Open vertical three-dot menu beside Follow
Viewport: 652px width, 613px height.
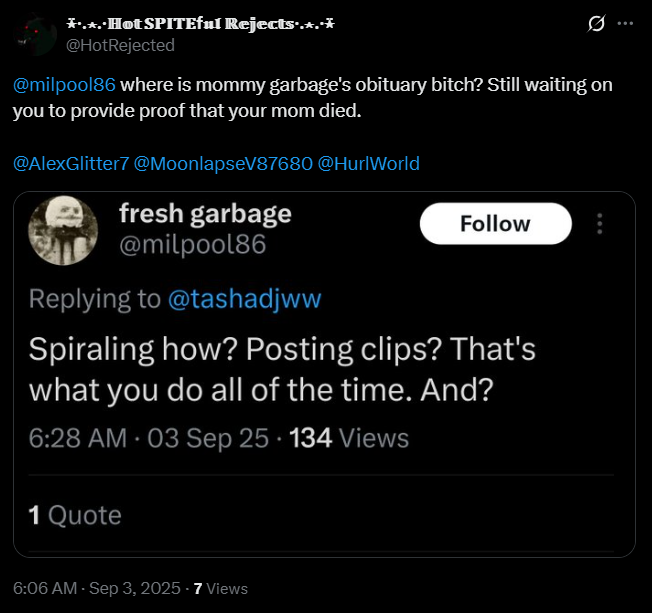(x=599, y=224)
